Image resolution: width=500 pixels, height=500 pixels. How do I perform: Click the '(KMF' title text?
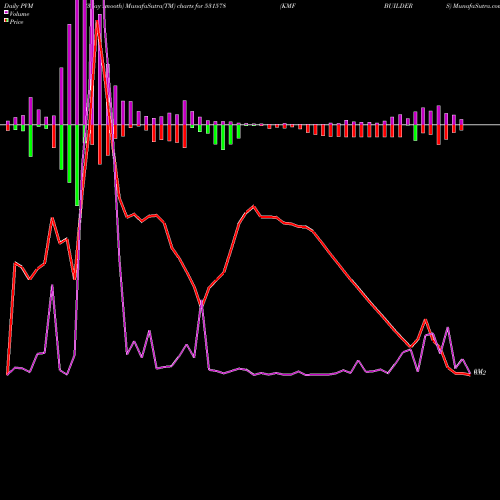pos(288,6)
